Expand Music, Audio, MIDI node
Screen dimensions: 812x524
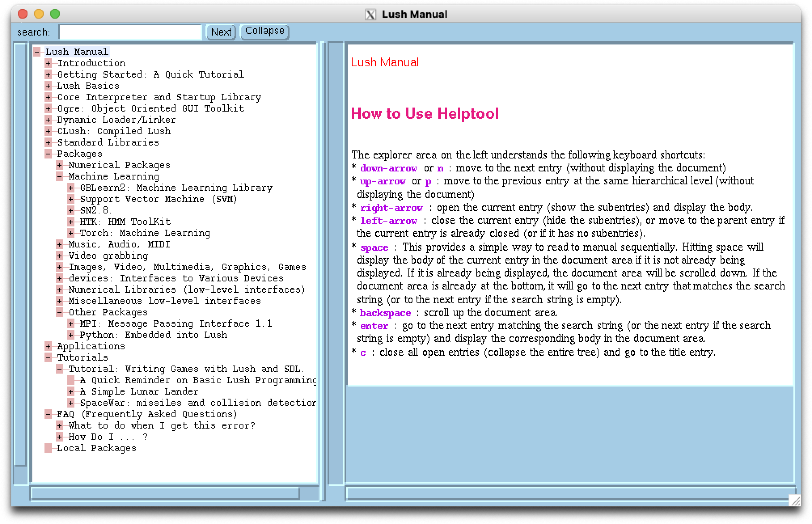point(59,244)
